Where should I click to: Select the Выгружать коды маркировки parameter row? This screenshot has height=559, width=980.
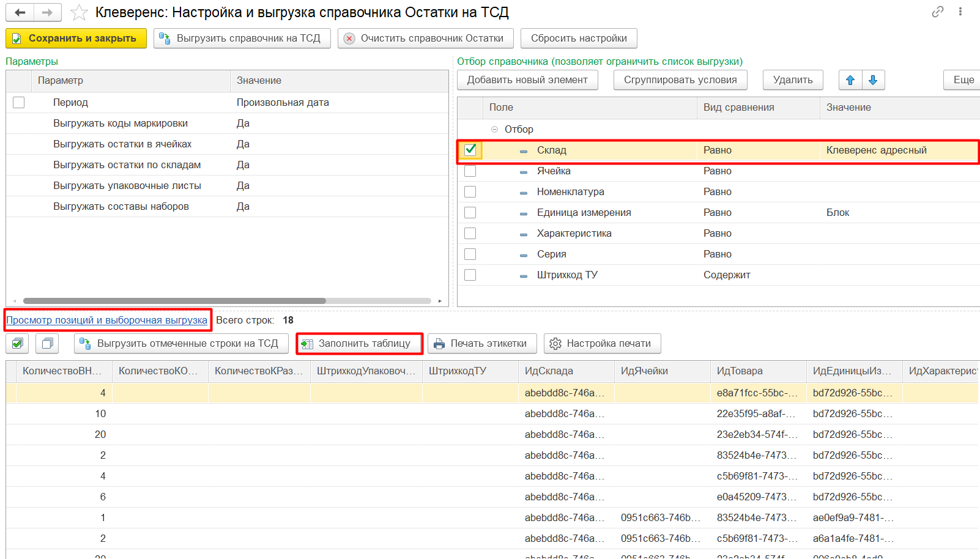[x=227, y=123]
